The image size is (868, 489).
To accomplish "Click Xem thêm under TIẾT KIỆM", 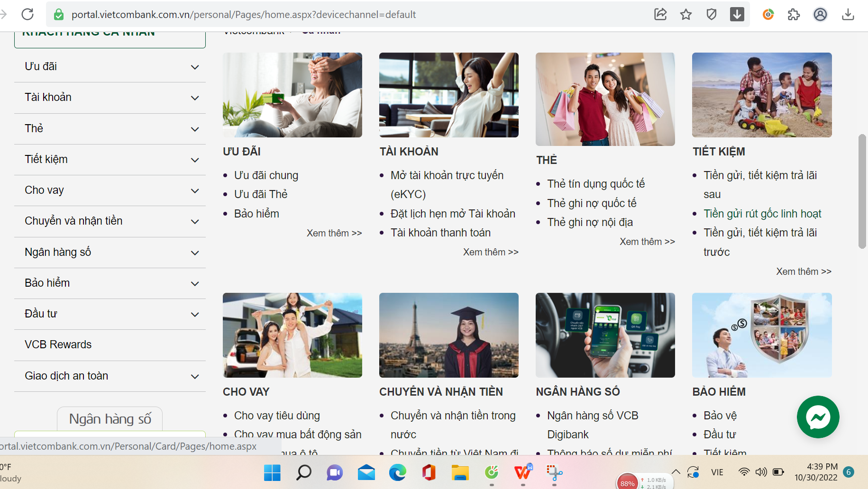I will pyautogui.click(x=804, y=272).
